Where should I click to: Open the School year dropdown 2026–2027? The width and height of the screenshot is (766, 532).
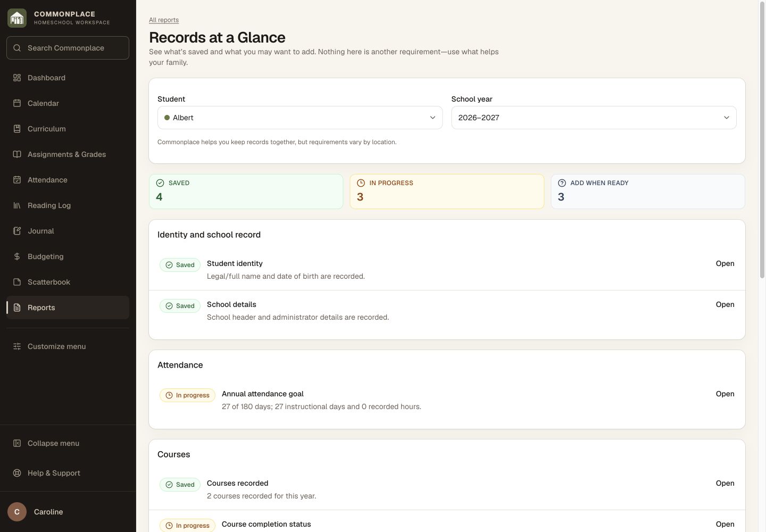click(x=594, y=118)
